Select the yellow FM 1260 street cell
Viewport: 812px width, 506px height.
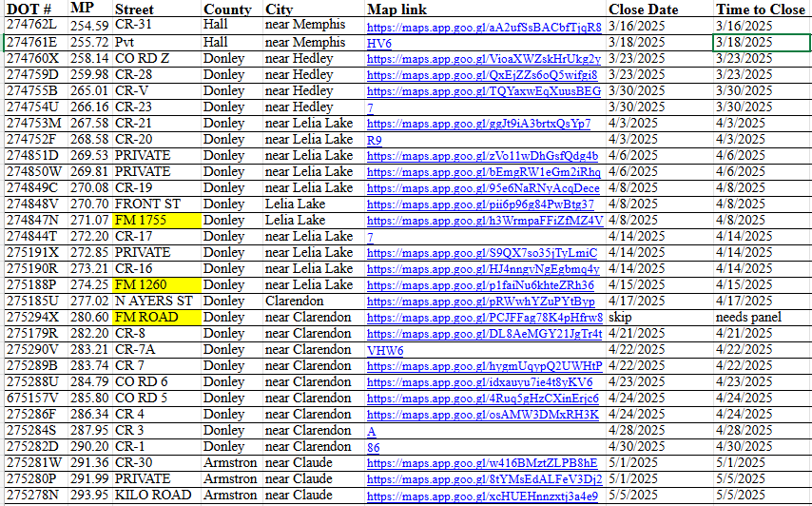click(x=142, y=285)
